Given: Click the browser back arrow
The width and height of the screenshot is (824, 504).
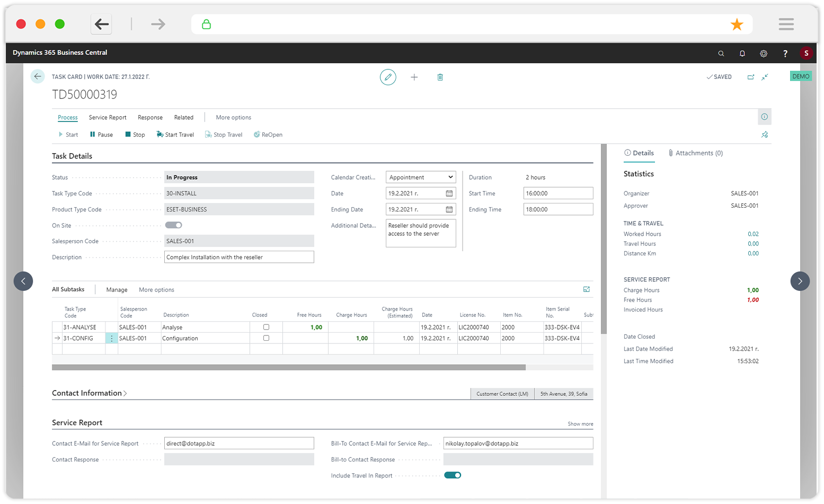Looking at the screenshot, I should [101, 24].
